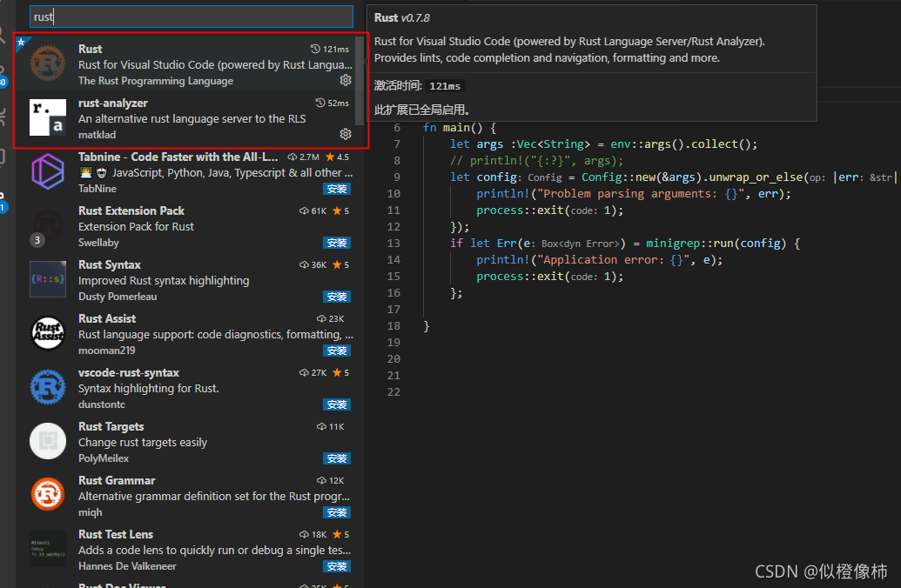Open the 'Rust Syntax' extension title

pos(110,264)
